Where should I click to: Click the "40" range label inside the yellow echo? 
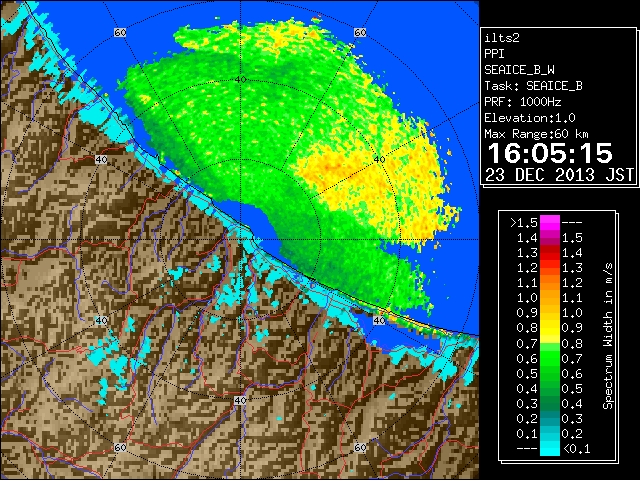[379, 160]
